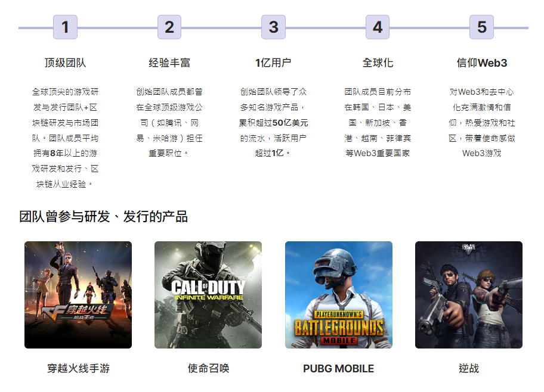This screenshot has height=392, width=544.
Task: Select the 顶级团队 heading
Action: click(x=65, y=63)
